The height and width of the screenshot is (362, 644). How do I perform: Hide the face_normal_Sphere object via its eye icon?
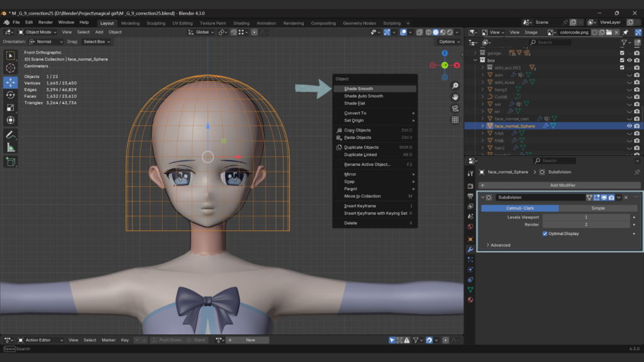point(630,126)
